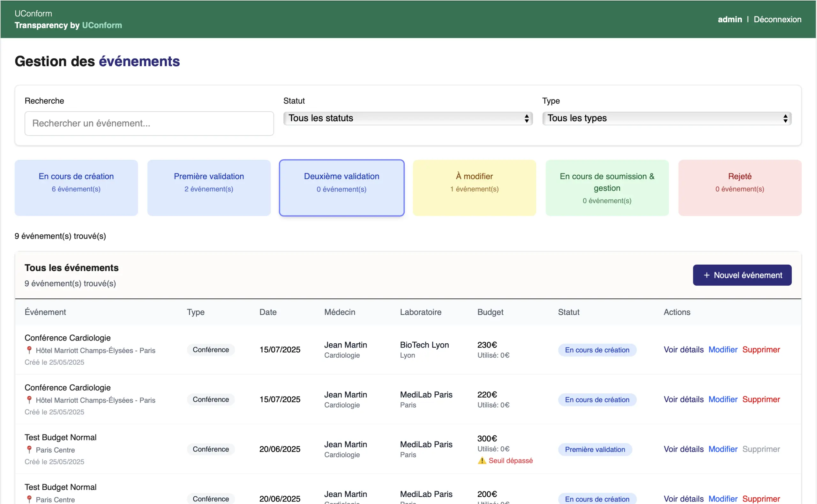The width and height of the screenshot is (817, 504).
Task: Click the 'Nouvel événement' button
Action: (x=742, y=275)
